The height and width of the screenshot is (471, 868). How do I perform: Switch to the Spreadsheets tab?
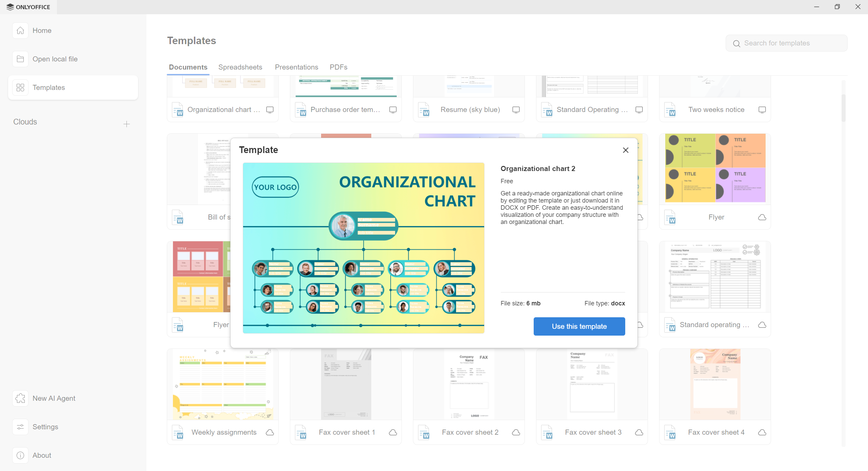pyautogui.click(x=240, y=67)
